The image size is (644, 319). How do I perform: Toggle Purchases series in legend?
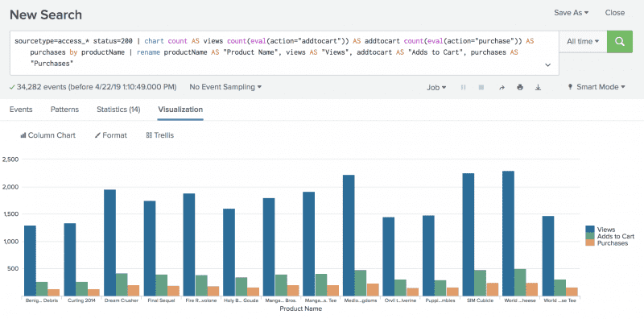pos(607,243)
